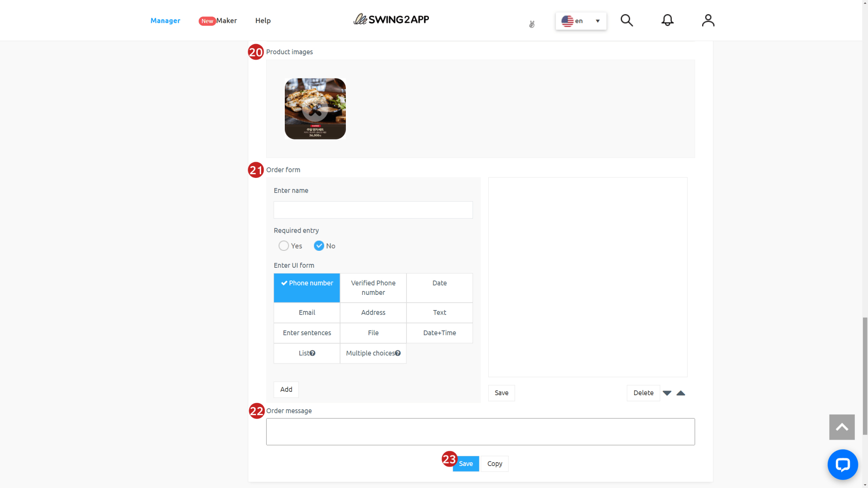This screenshot has width=868, height=488.
Task: Move the order form item up
Action: click(x=681, y=393)
